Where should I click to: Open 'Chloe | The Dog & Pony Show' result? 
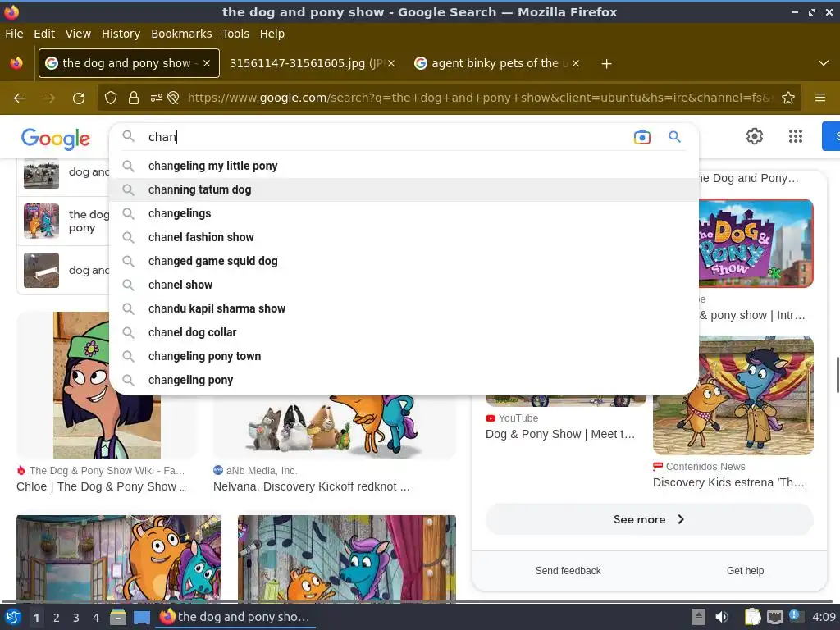coord(102,486)
